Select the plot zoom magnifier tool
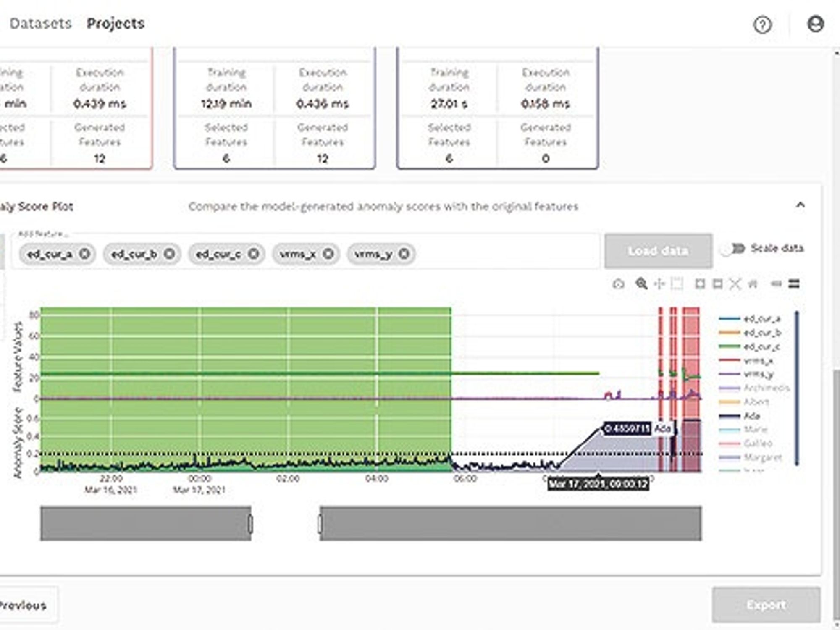 pos(641,284)
